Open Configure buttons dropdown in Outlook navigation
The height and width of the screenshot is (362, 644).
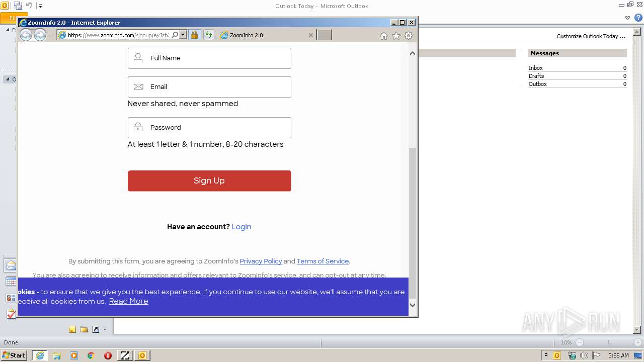(105, 330)
